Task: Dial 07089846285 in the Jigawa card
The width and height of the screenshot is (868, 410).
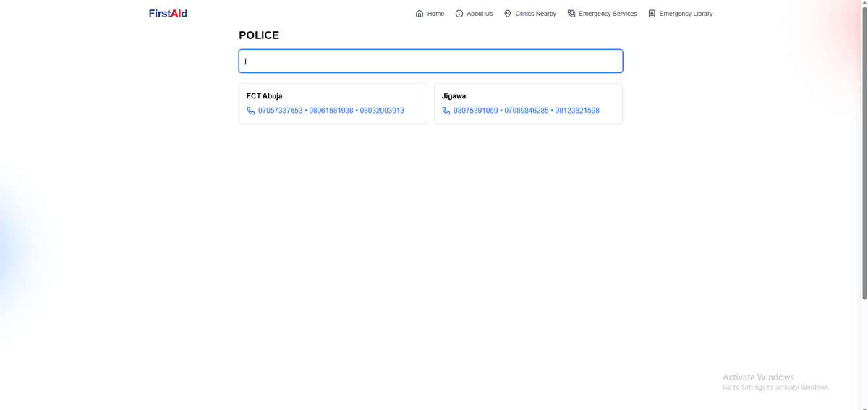Action: point(527,111)
